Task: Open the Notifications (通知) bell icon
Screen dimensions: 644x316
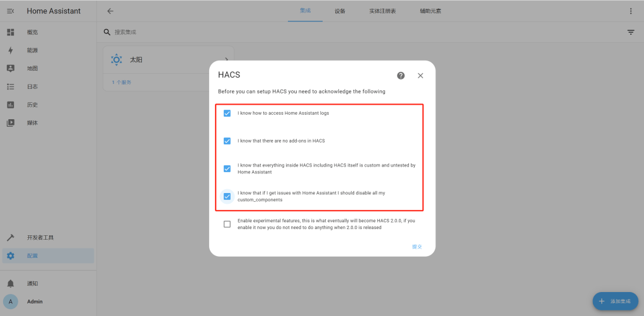Action: 11,284
